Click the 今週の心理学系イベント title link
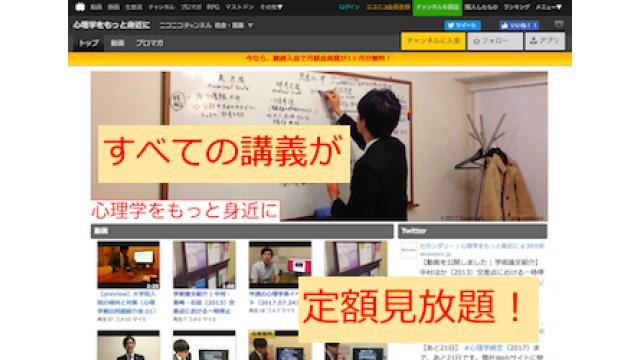The height and width of the screenshot is (360, 640). [274, 298]
